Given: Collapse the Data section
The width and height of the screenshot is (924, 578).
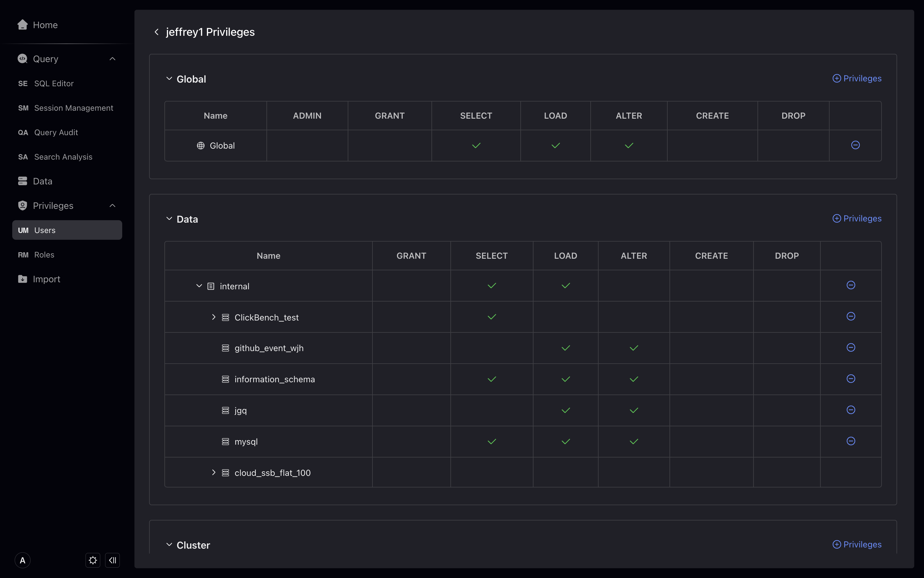Looking at the screenshot, I should [169, 219].
